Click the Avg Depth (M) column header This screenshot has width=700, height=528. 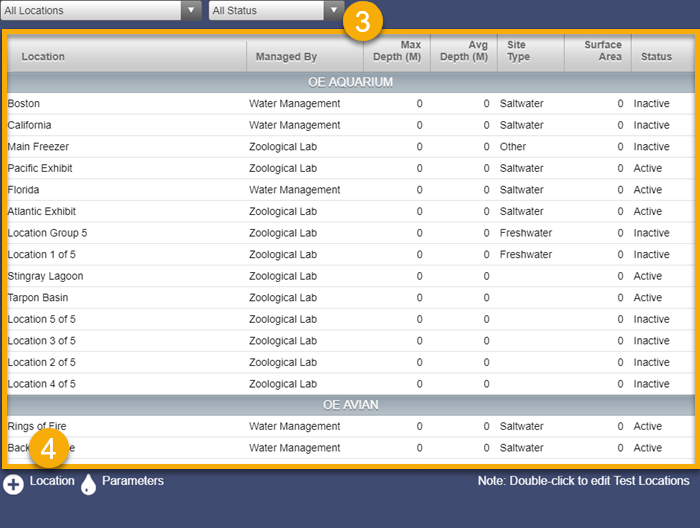[x=464, y=51]
